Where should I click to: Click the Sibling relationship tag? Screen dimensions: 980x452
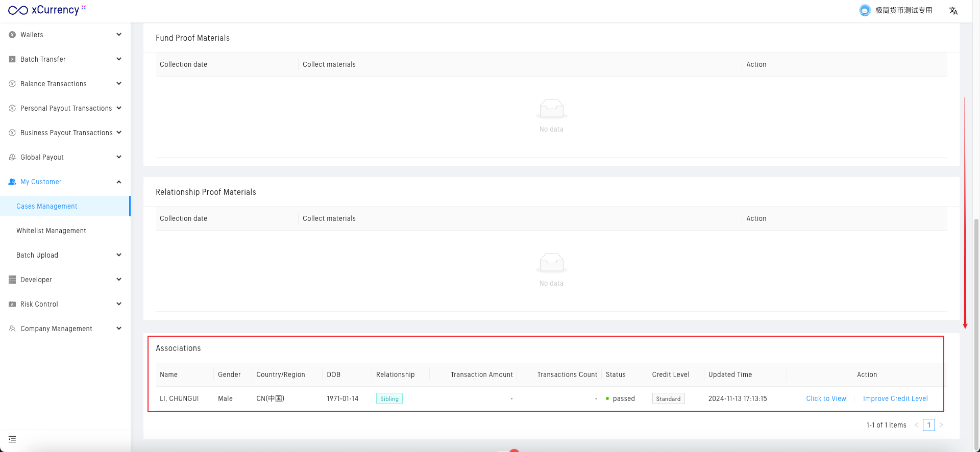click(x=389, y=399)
